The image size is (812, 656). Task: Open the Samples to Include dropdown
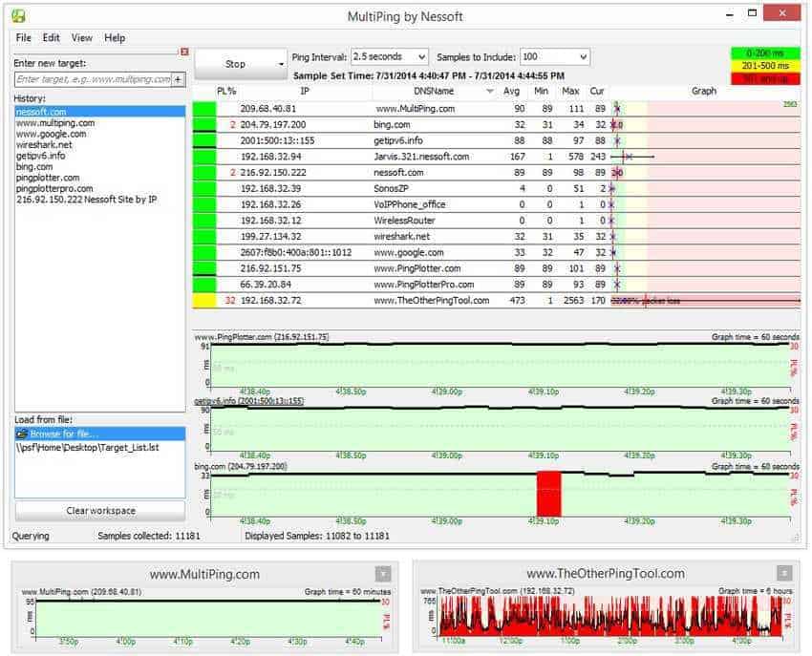click(555, 56)
